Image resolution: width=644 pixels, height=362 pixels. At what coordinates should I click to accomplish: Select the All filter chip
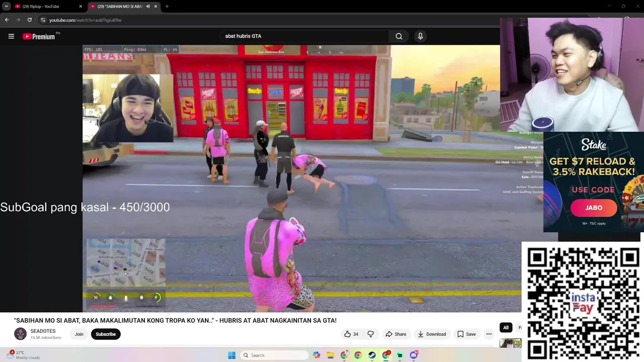506,328
